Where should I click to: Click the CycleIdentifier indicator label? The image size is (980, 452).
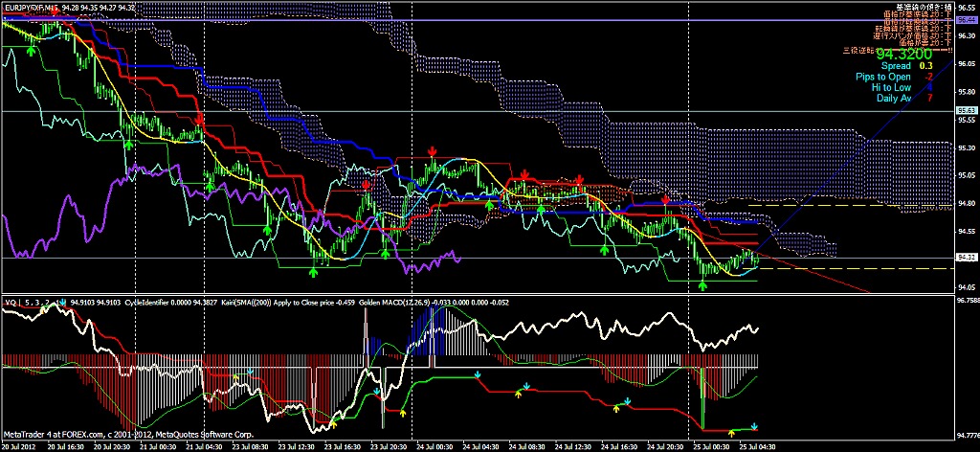click(145, 303)
